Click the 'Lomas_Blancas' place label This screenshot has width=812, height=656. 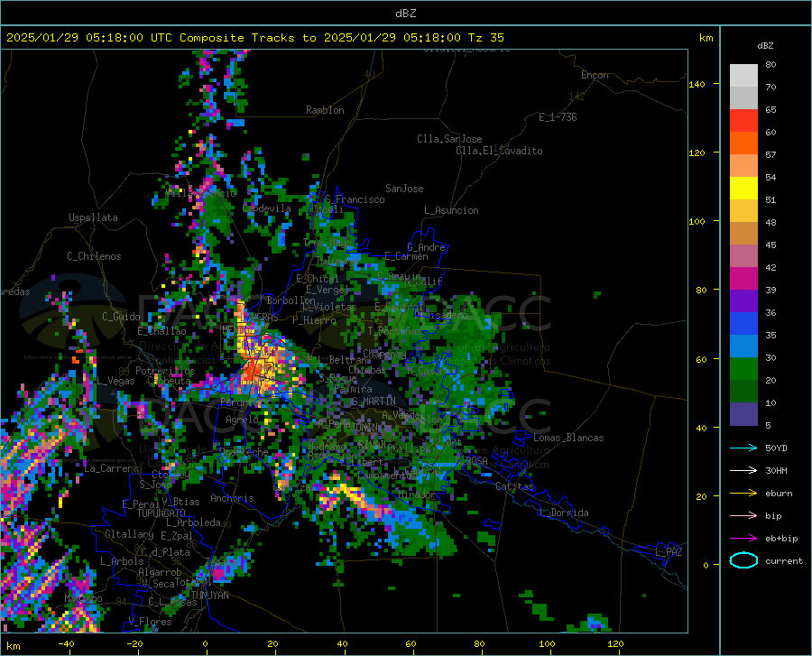point(568,438)
